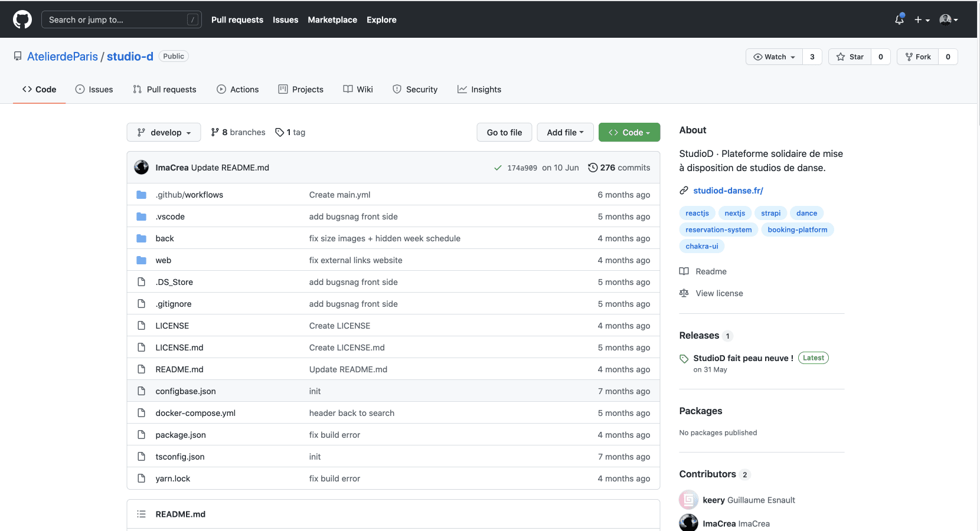This screenshot has width=980, height=531.
Task: View the 1 tag
Action: pyautogui.click(x=290, y=132)
